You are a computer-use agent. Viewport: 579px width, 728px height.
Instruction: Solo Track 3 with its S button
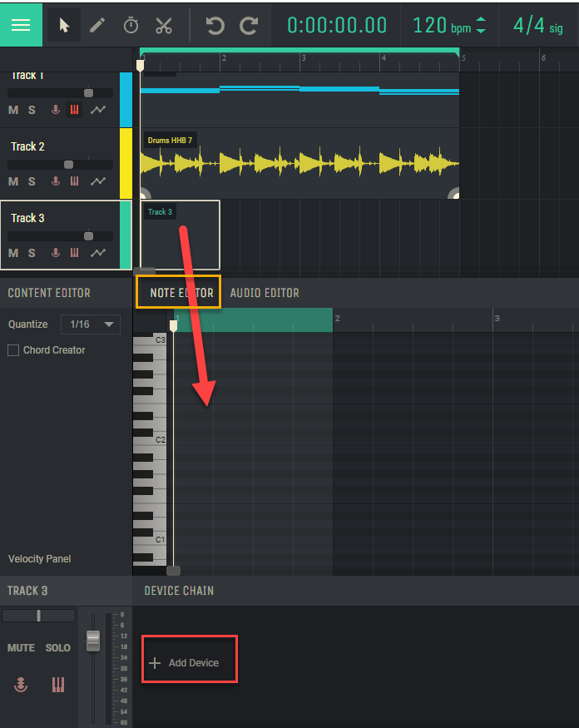pos(32,253)
